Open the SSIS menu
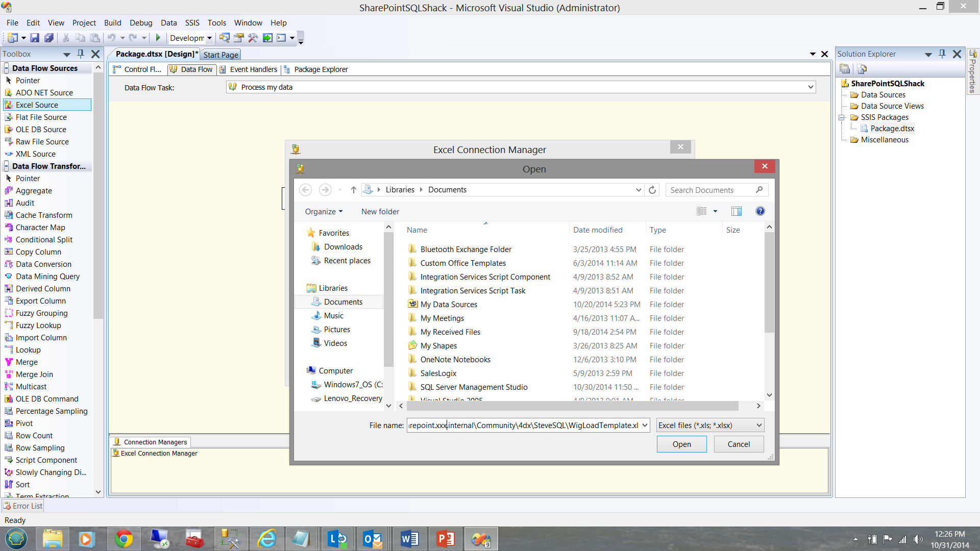 coord(192,23)
